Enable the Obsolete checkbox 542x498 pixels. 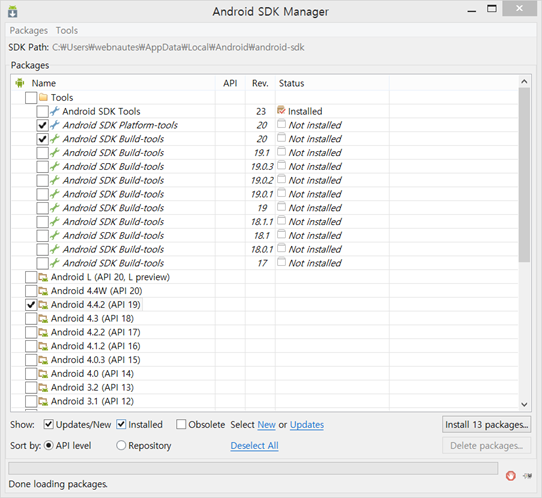point(181,424)
